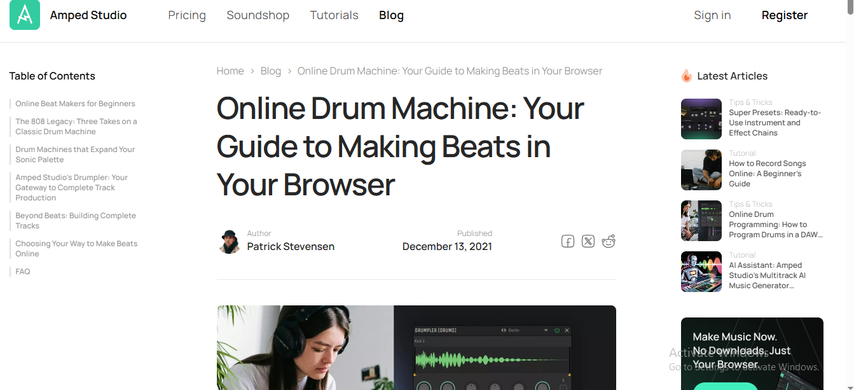Jump to FAQ in table of contents
This screenshot has height=390, width=854.
[22, 271]
